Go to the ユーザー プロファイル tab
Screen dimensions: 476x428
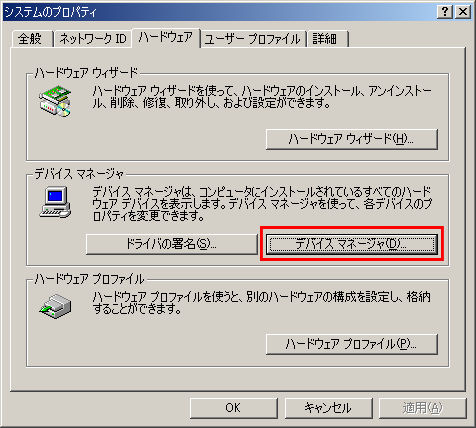coord(253,39)
